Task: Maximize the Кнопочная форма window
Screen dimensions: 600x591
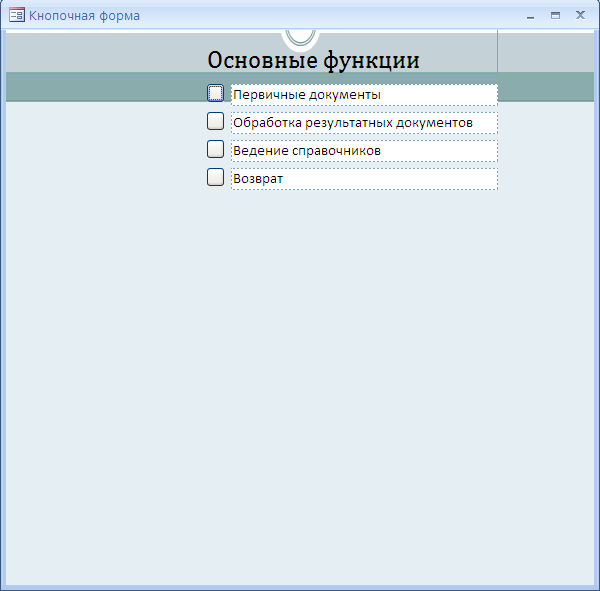Action: point(555,15)
